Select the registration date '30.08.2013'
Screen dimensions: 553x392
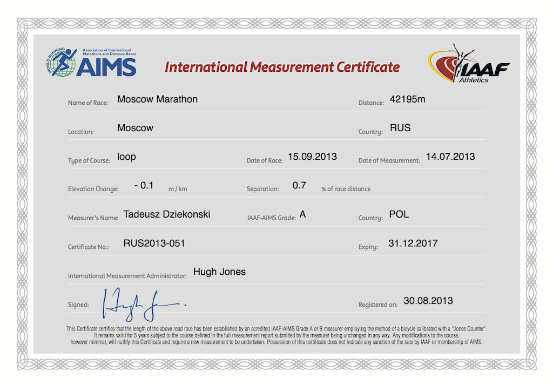click(x=428, y=301)
